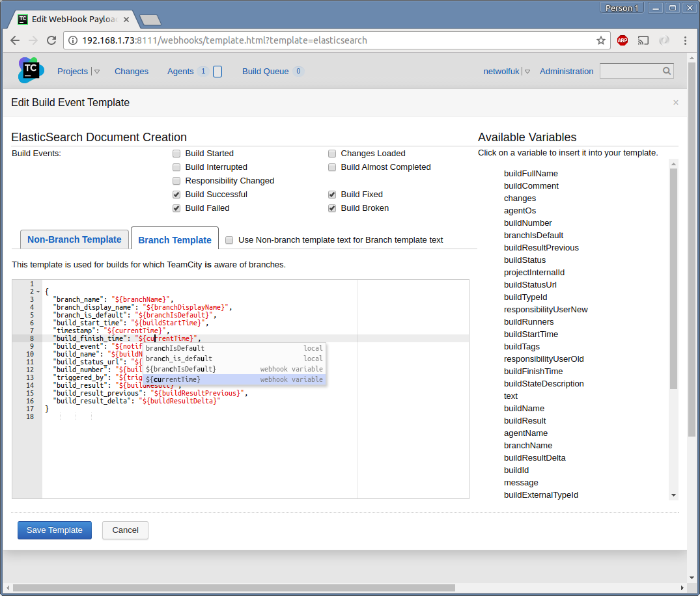This screenshot has width=700, height=596.
Task: Insert the changes variable
Action: click(x=520, y=198)
